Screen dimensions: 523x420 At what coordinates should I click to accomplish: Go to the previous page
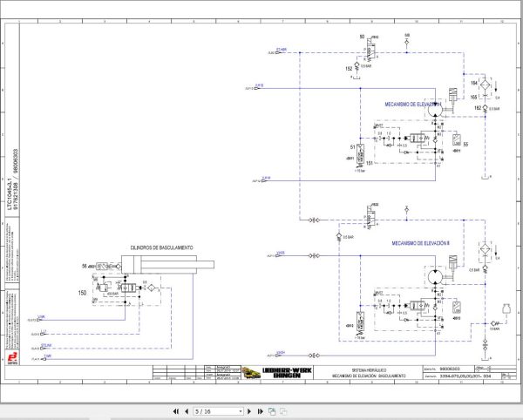click(187, 411)
